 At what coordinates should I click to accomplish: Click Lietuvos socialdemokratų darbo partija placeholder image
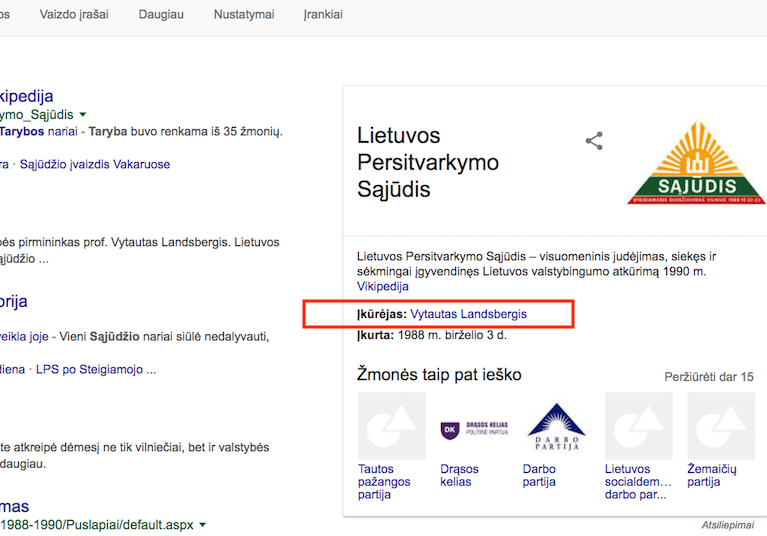tap(638, 426)
